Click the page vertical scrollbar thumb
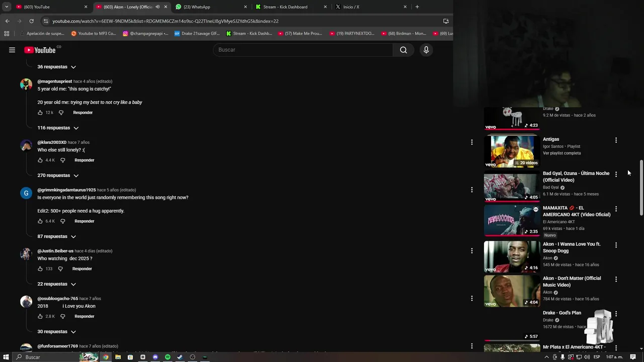The image size is (644, 362). (x=641, y=188)
